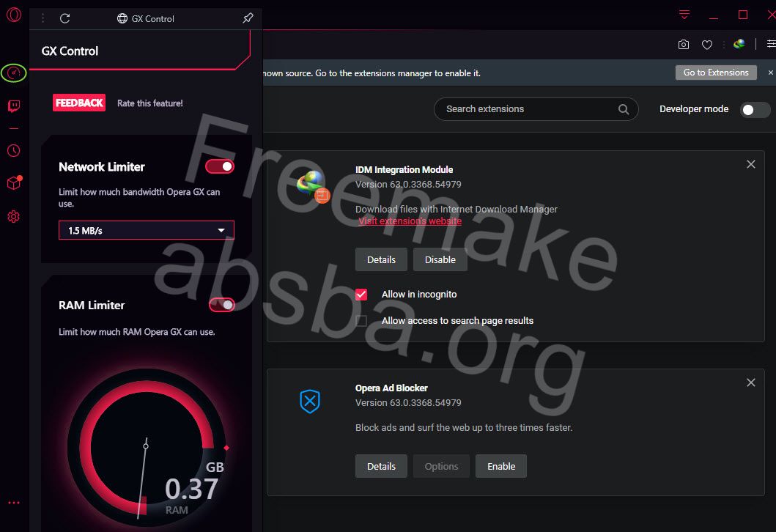Click Search extensions field
776x532 pixels.
click(536, 109)
